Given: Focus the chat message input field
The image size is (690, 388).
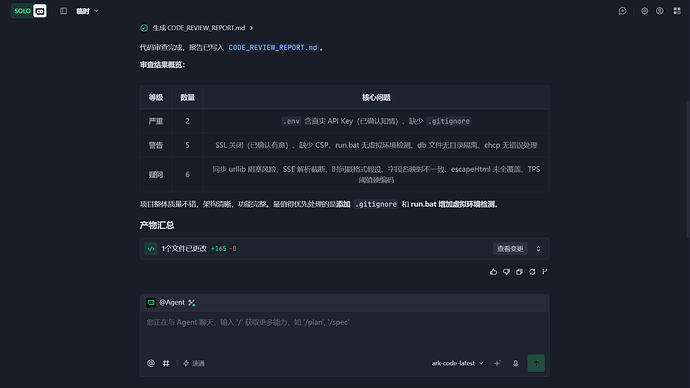Looking at the screenshot, I should point(344,332).
